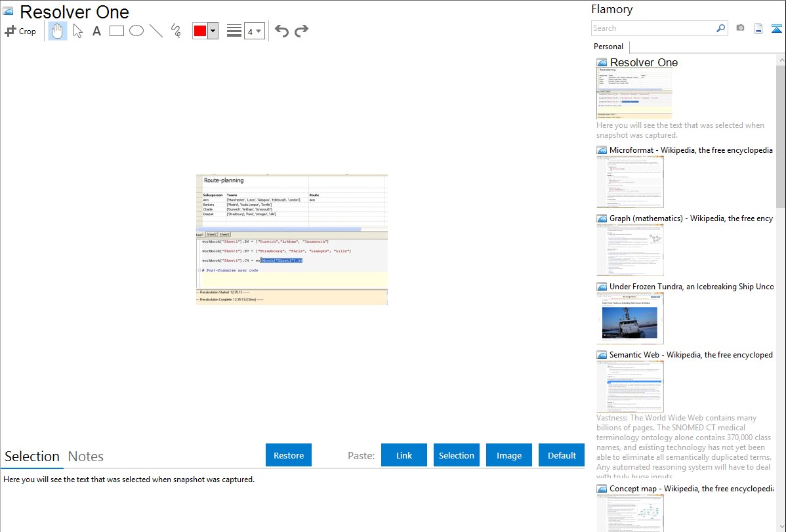Image resolution: width=786 pixels, height=532 pixels.
Task: Type in the Flamory Search field
Action: click(653, 28)
